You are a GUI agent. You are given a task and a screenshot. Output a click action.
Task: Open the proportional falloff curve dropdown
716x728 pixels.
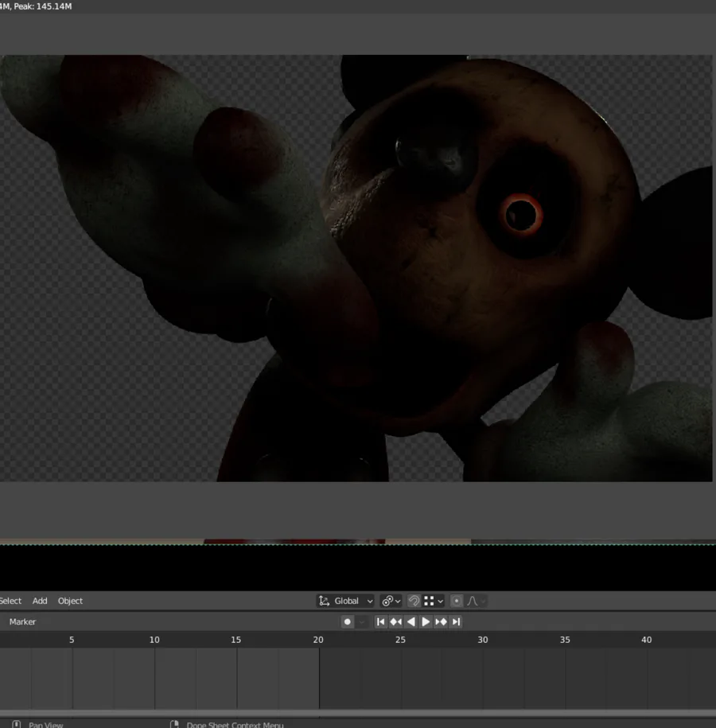tap(476, 601)
